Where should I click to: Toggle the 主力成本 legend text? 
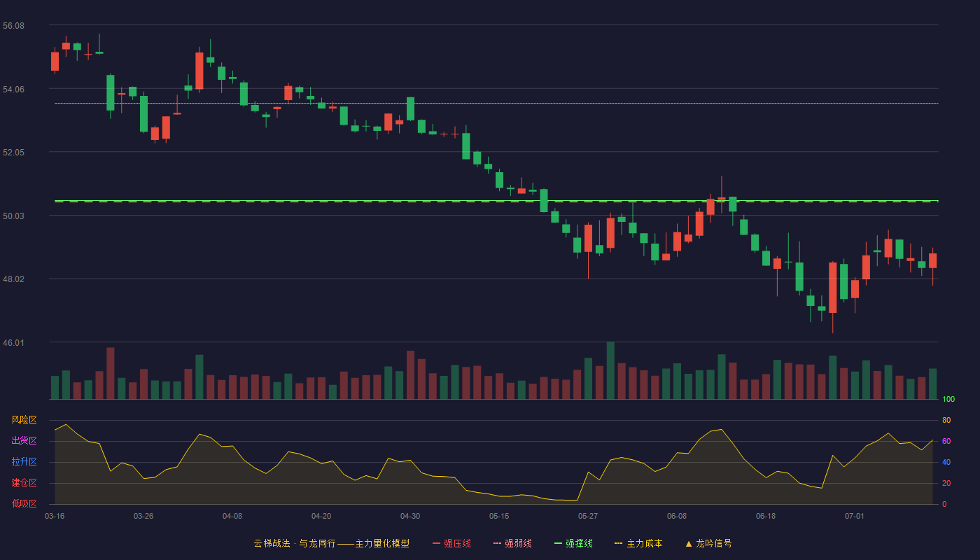644,543
